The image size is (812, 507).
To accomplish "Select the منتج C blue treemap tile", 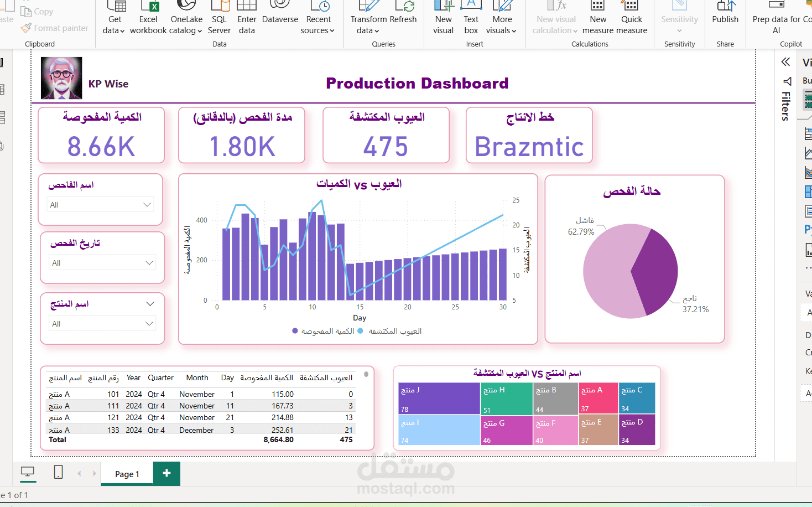I will (637, 399).
